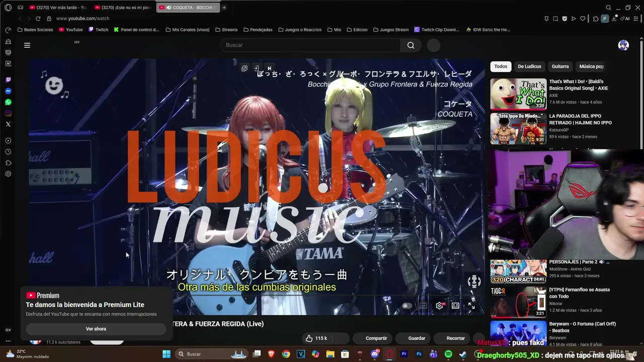Click the YouTube search input field
The width and height of the screenshot is (644, 362).
310,45
